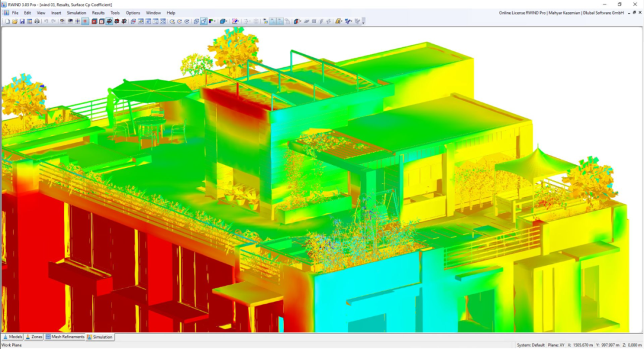
Task: Open the Insert menu
Action: [56, 13]
